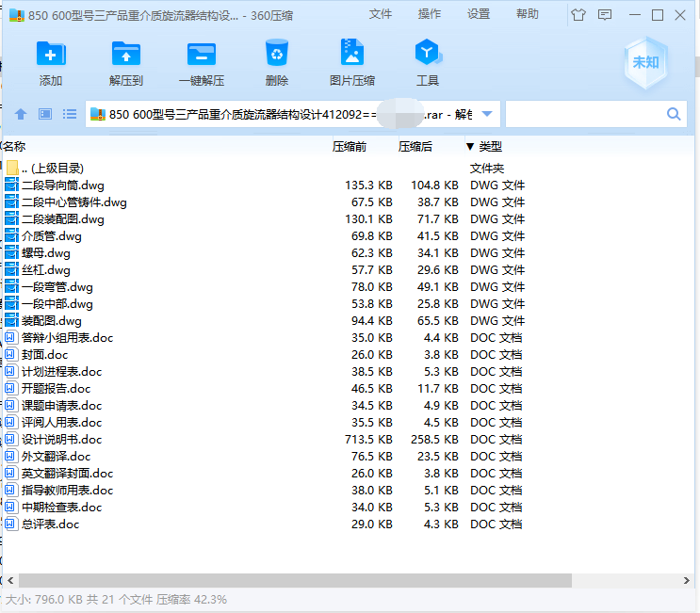Open the feedback message icon in title bar
Image resolution: width=700 pixels, height=613 pixels.
coord(605,15)
